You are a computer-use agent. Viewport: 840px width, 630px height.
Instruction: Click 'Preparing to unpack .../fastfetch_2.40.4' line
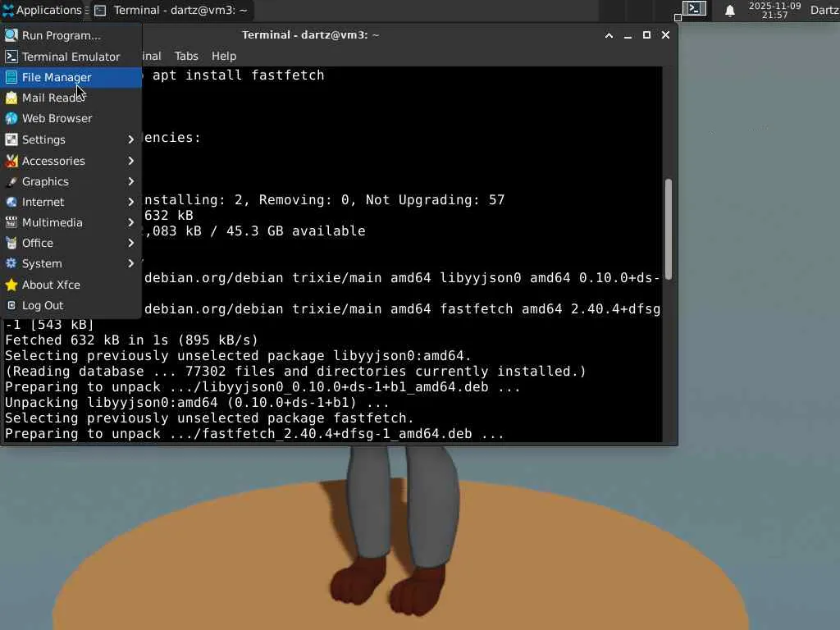(254, 434)
